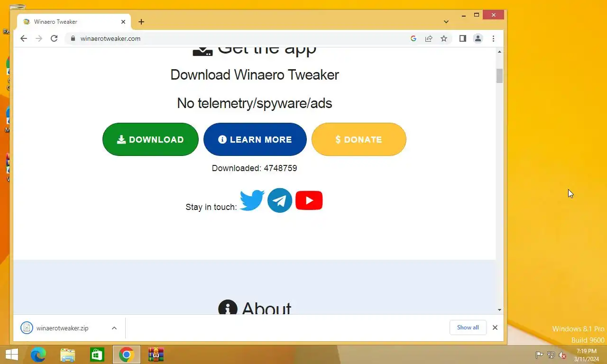Bookmark this page with the star
The image size is (607, 364).
click(444, 38)
